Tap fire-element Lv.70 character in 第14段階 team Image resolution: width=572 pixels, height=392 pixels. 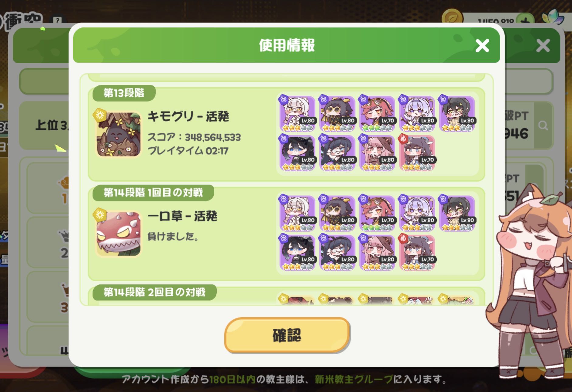pos(417,253)
